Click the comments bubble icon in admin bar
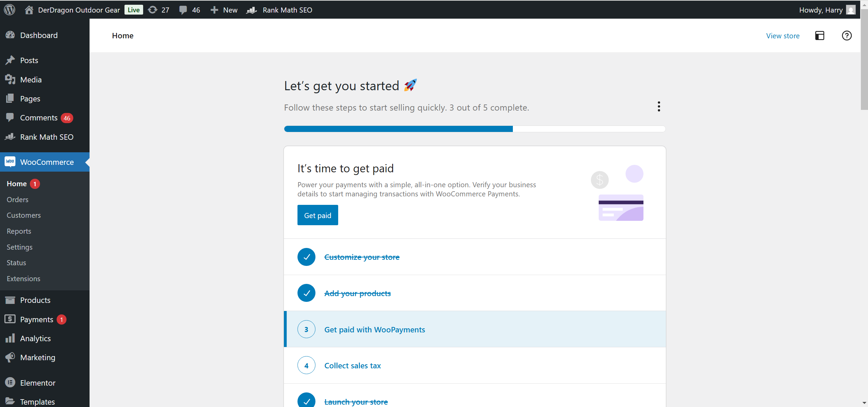The width and height of the screenshot is (868, 407). pyautogui.click(x=183, y=10)
